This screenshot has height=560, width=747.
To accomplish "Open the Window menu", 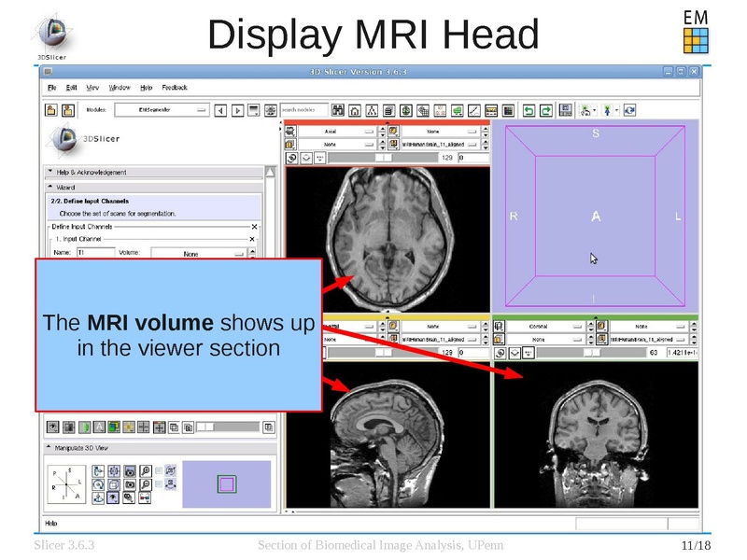I will point(120,88).
